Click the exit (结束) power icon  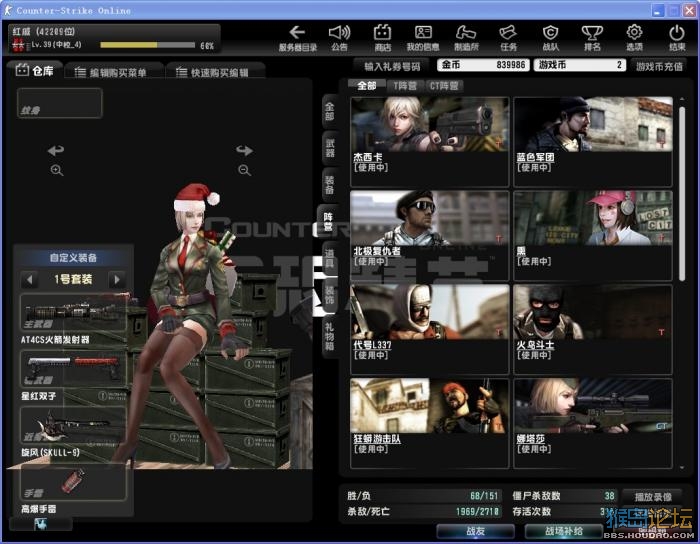coord(677,37)
